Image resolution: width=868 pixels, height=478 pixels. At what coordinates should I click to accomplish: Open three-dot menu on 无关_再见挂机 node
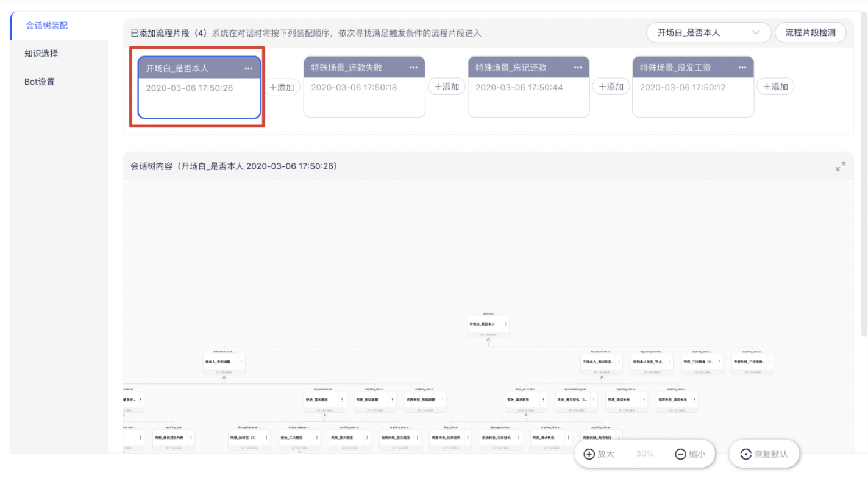[594, 400]
